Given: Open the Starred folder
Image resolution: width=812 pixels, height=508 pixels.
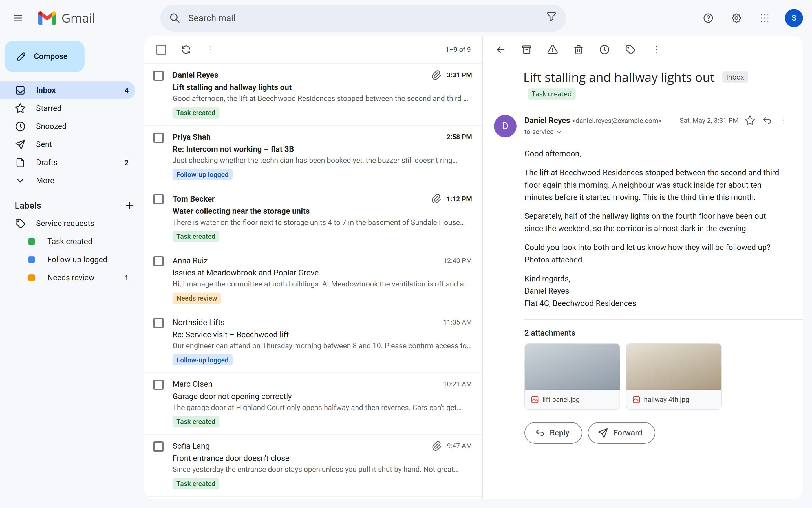Looking at the screenshot, I should [67, 108].
